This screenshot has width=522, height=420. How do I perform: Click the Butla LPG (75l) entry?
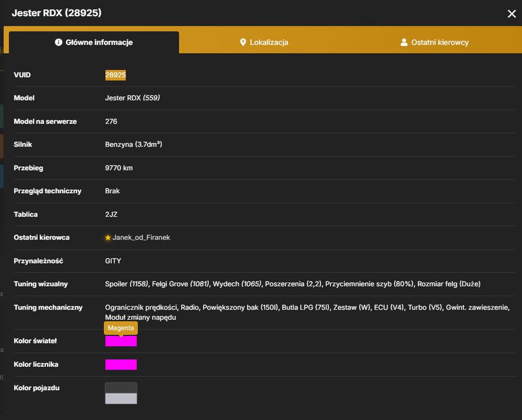[x=306, y=307]
